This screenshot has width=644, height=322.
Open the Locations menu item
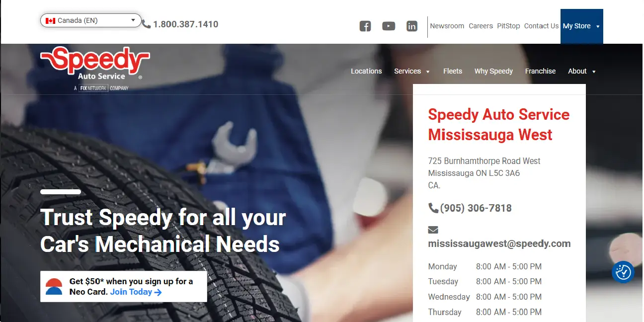click(366, 71)
